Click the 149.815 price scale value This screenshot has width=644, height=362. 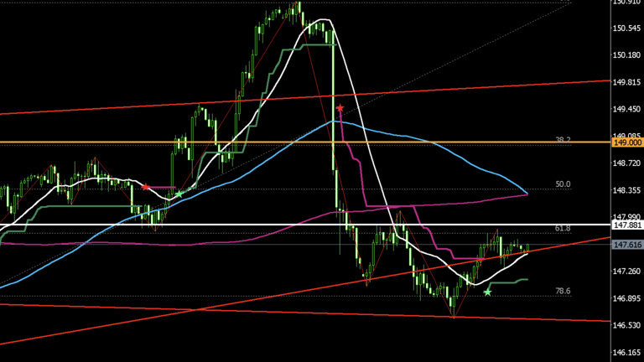pyautogui.click(x=626, y=82)
